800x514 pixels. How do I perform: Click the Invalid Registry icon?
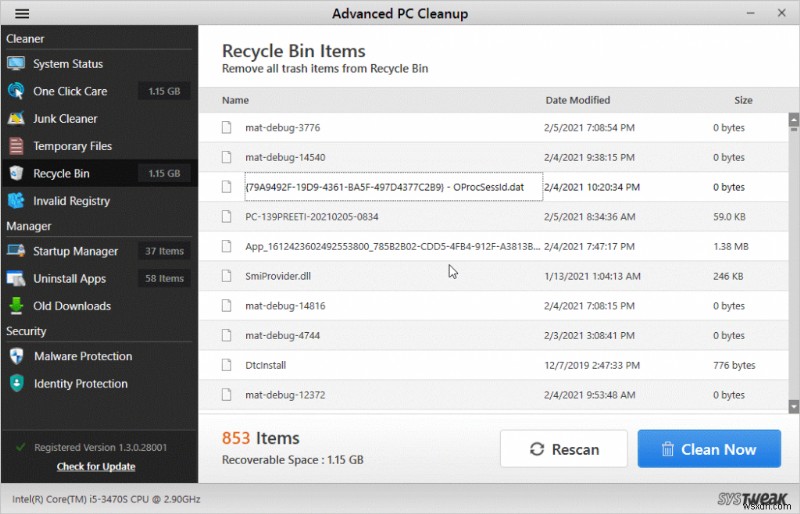click(x=15, y=201)
